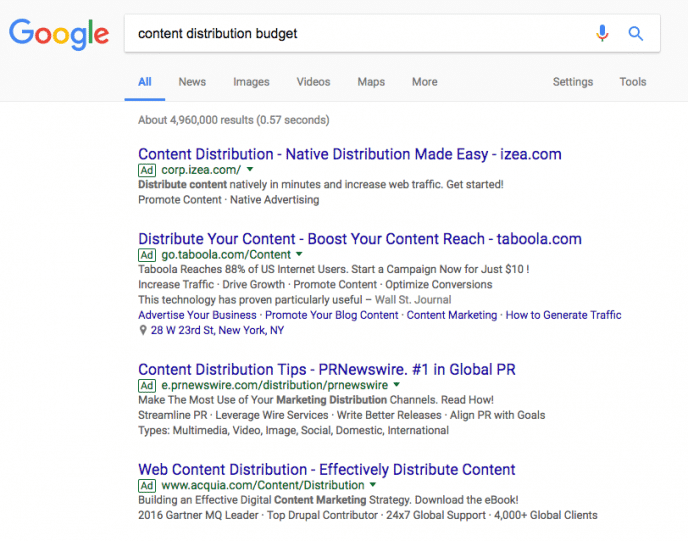Open the Videos tab
This screenshot has height=541, width=688.
pos(313,82)
